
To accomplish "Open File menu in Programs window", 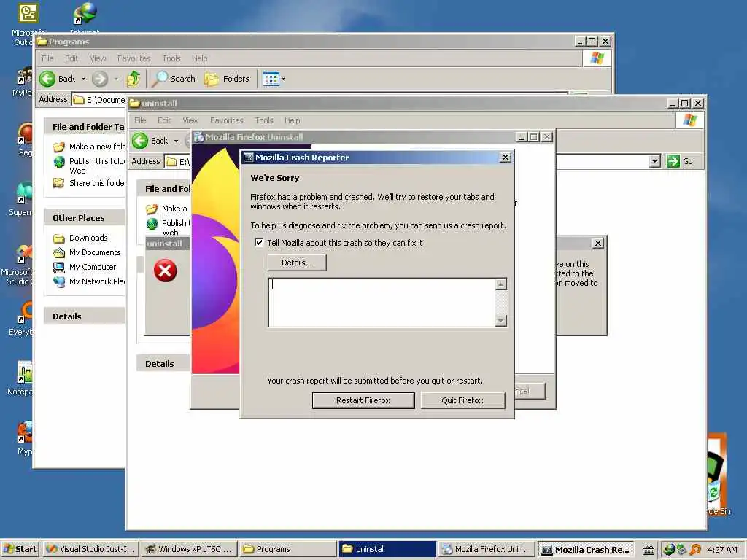I will pos(47,58).
